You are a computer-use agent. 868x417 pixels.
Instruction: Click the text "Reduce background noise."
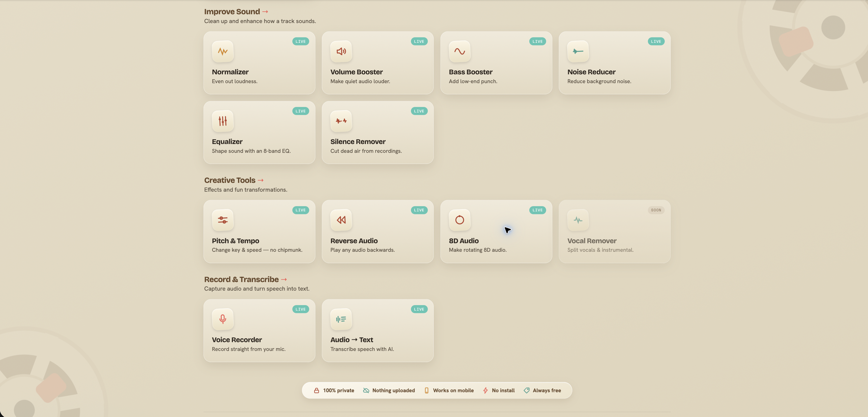pos(599,81)
